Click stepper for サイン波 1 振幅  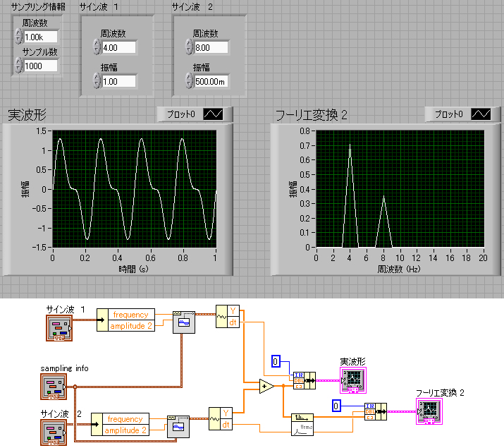tap(96, 80)
